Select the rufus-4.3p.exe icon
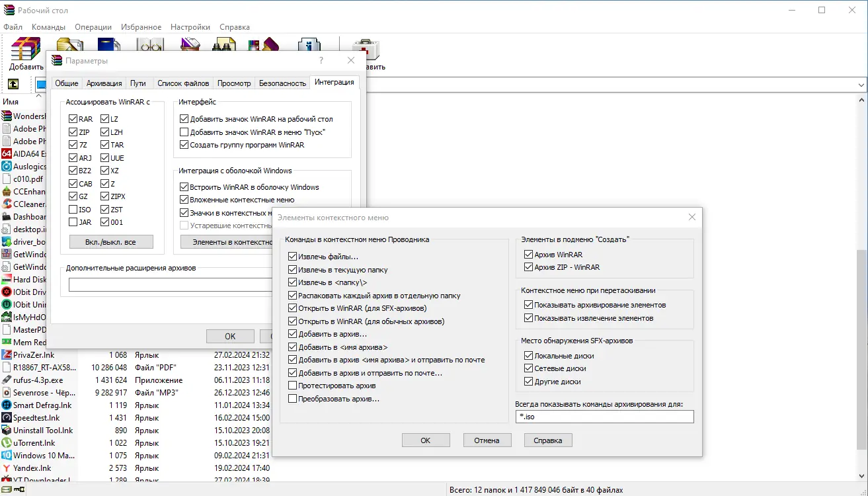The height and width of the screenshot is (496, 868). click(7, 380)
